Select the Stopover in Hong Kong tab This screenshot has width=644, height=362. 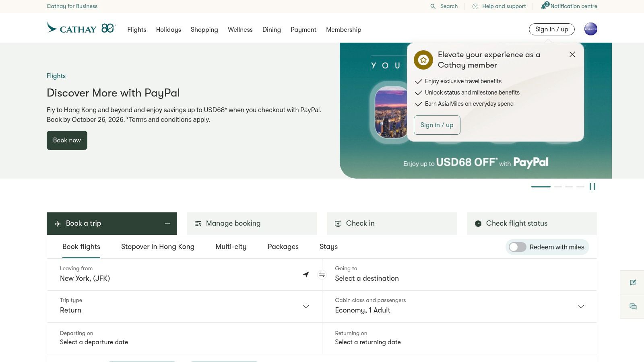(158, 247)
